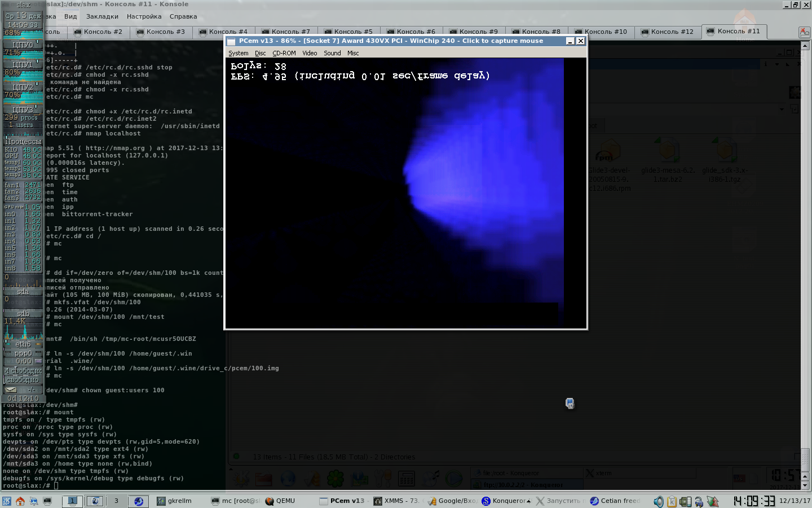Minimize the PCem window
Viewport: 812px width, 508px height.
click(570, 41)
